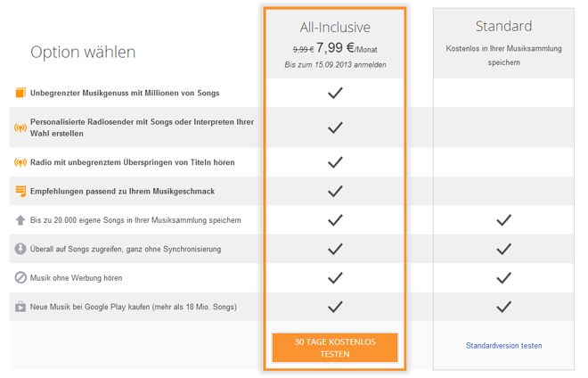588x378 pixels.
Task: Click the 7,99 € monthly price
Action: tap(340, 49)
